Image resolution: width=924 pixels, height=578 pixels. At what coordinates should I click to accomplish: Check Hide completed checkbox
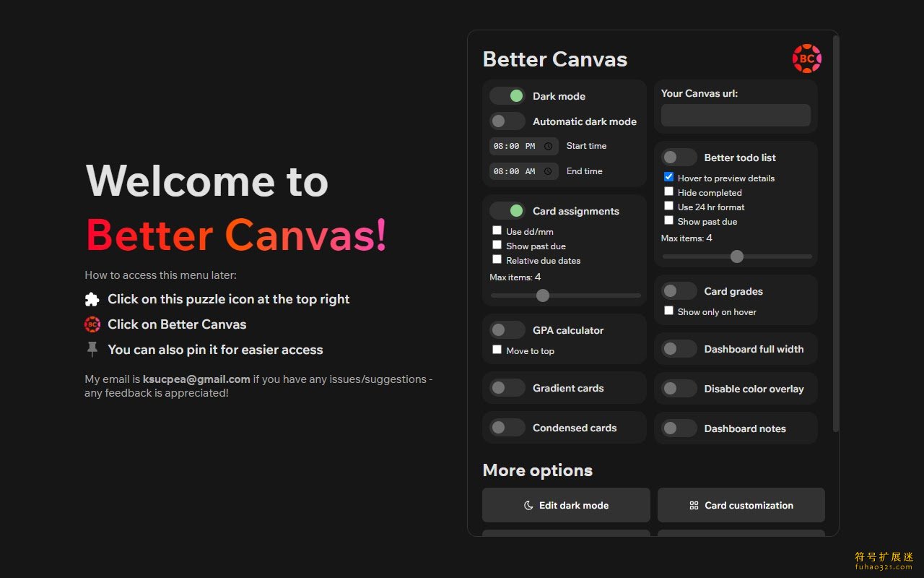(668, 191)
